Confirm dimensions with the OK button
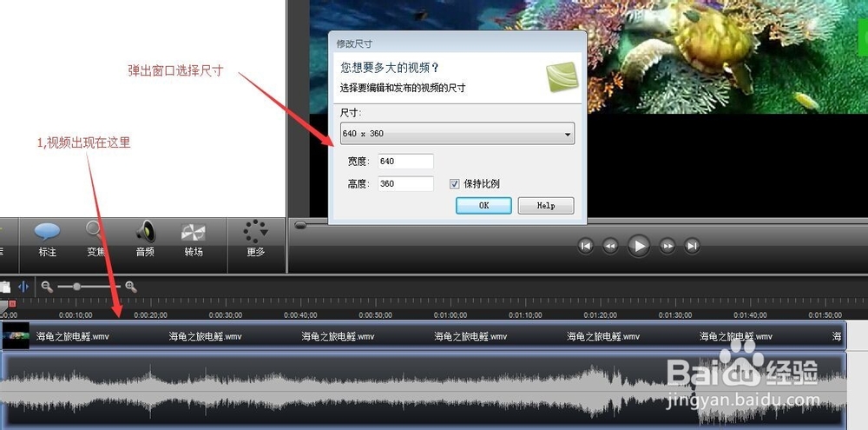Image resolution: width=868 pixels, height=430 pixels. click(x=483, y=206)
